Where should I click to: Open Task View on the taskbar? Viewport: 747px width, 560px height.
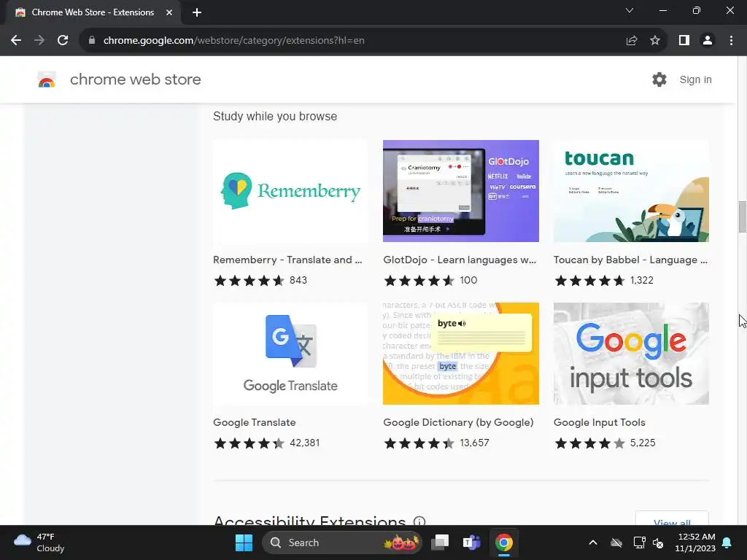point(440,542)
